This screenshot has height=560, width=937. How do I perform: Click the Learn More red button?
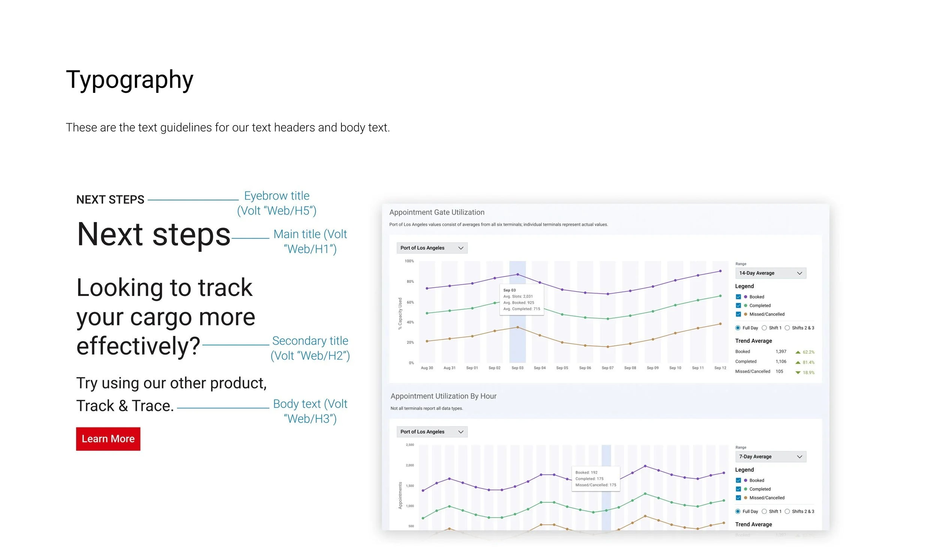coord(108,439)
